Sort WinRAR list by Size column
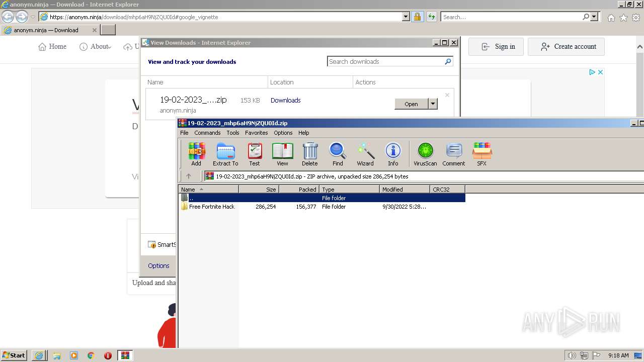This screenshot has width=644, height=362. 259,190
